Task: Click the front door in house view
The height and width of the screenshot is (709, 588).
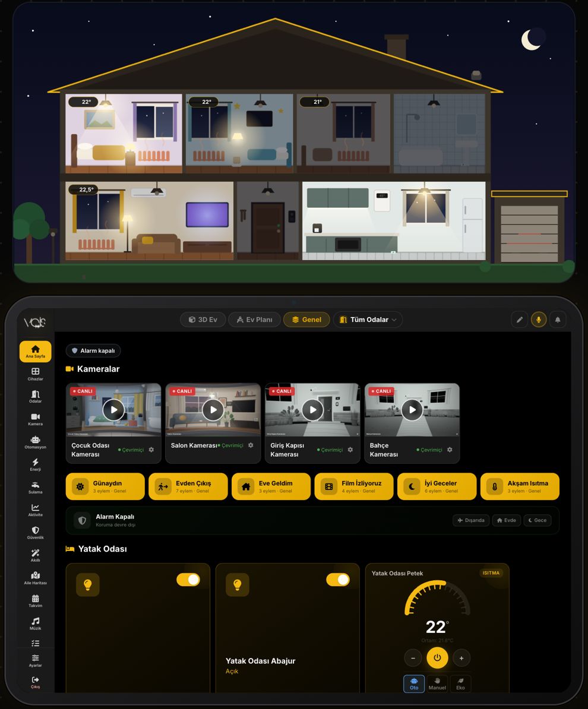Action: [267, 227]
